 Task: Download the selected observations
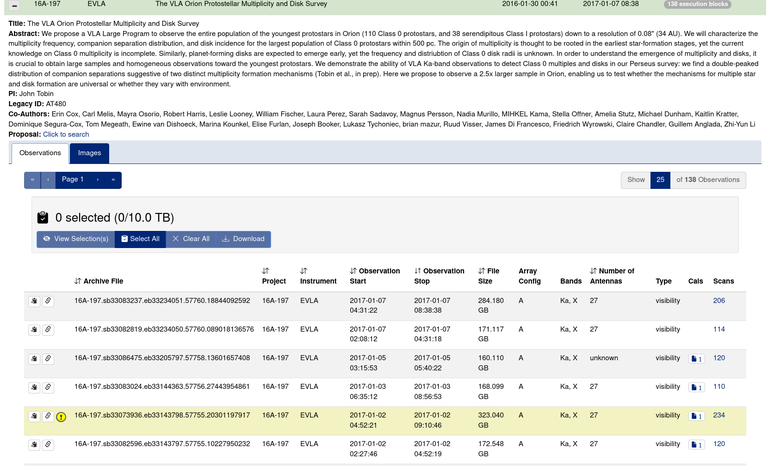click(x=242, y=239)
